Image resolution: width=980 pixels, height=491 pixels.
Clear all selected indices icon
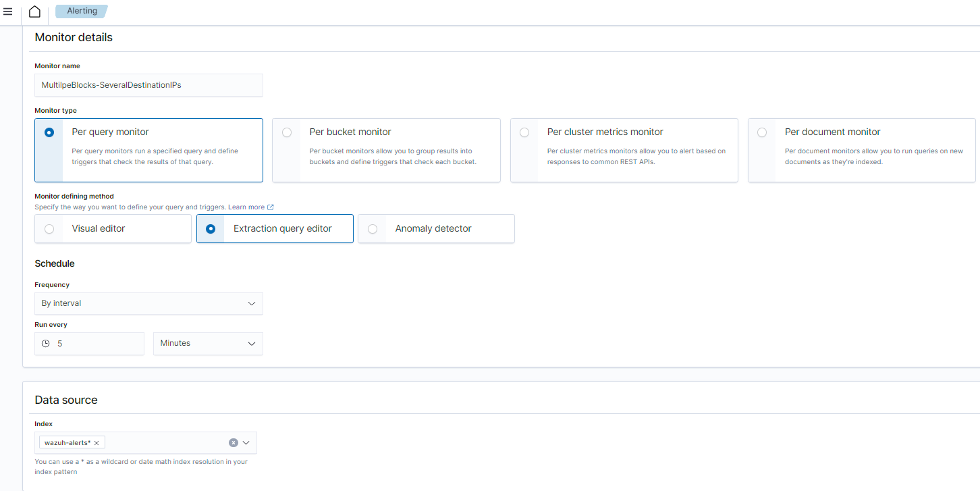point(234,442)
